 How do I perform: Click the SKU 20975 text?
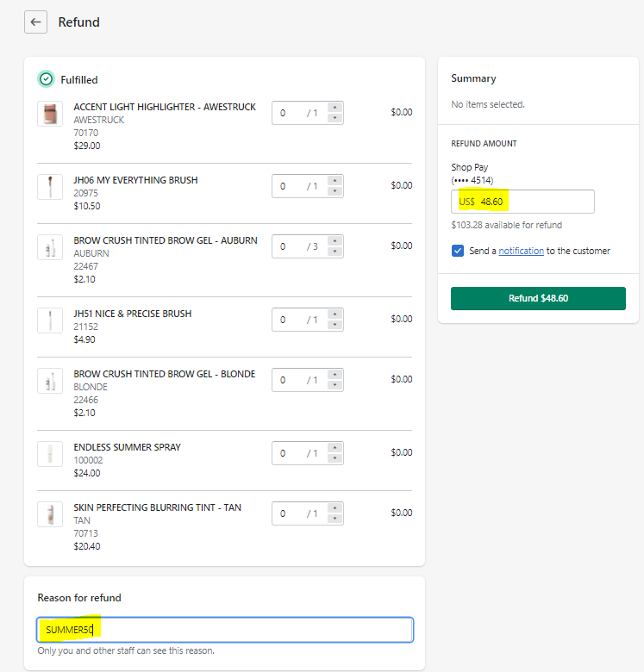(x=85, y=193)
